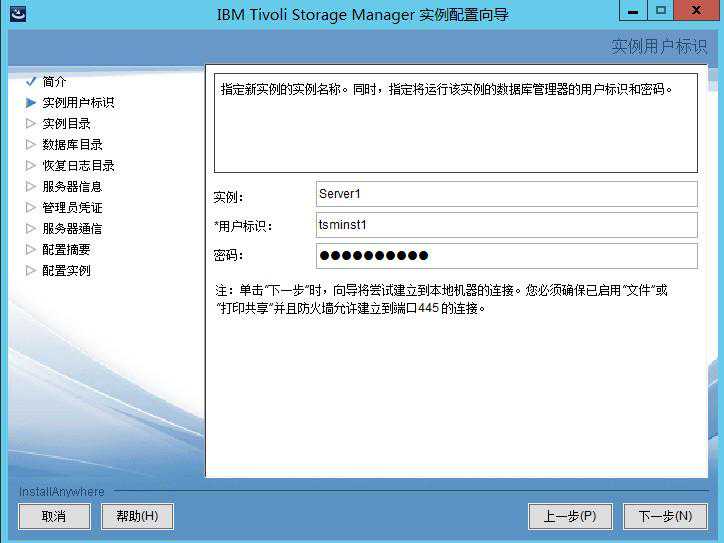Select 配置摘要 step in sidebar
724x543 pixels.
click(x=66, y=249)
